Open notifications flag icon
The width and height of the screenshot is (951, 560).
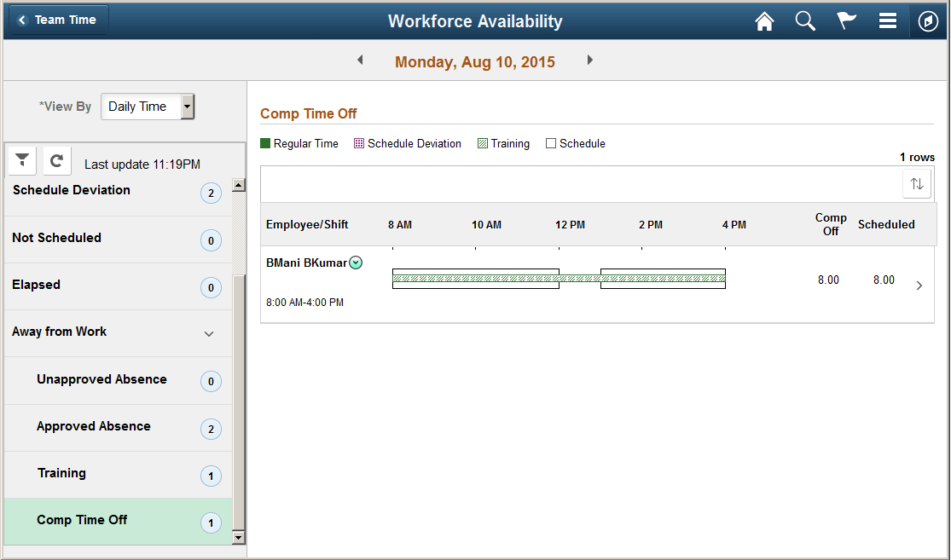846,21
